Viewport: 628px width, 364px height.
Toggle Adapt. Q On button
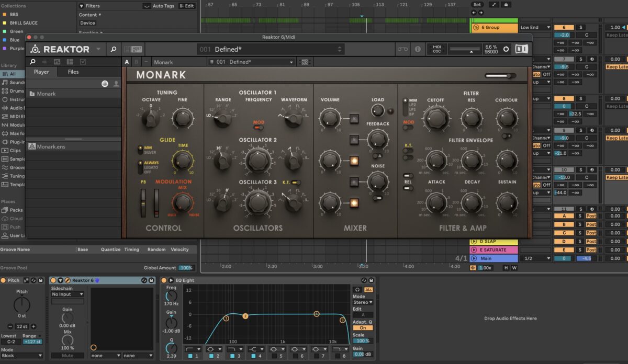[x=363, y=328]
